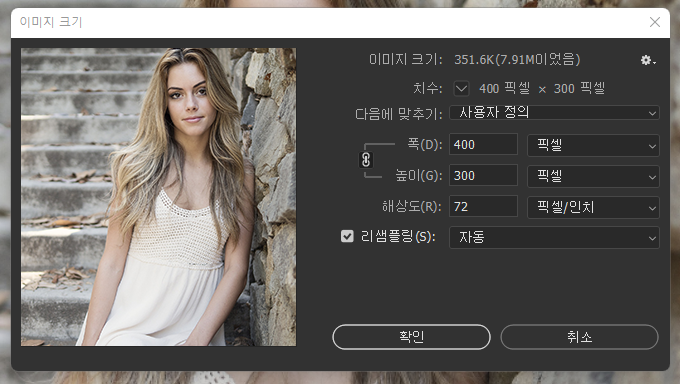
Task: Click the image preview thumbnail
Action: (159, 197)
